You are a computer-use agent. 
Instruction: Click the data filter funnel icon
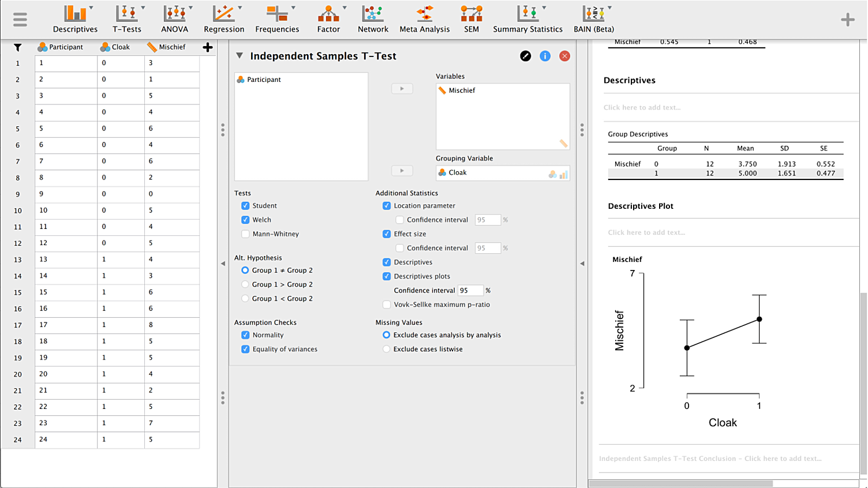(17, 47)
